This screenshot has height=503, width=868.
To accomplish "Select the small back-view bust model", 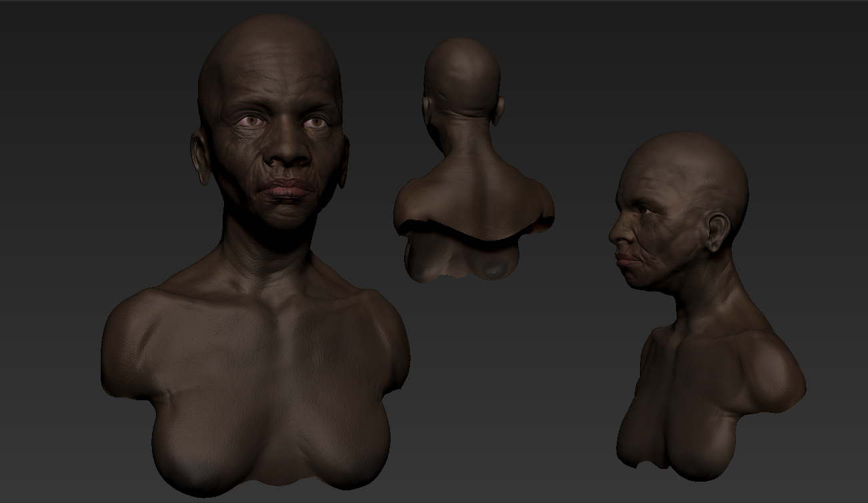I will pos(473,160).
